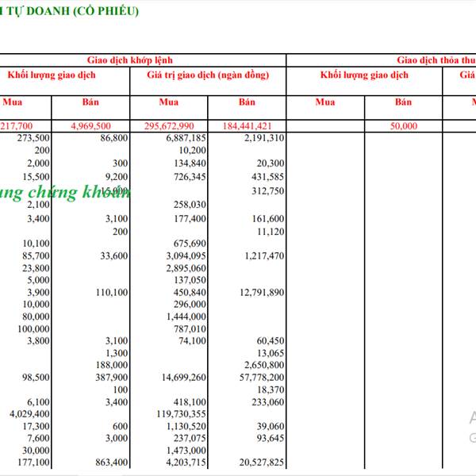
Task: Click the 'Giá trị giao dịch (ngàn đồng)' header
Action: [x=208, y=75]
